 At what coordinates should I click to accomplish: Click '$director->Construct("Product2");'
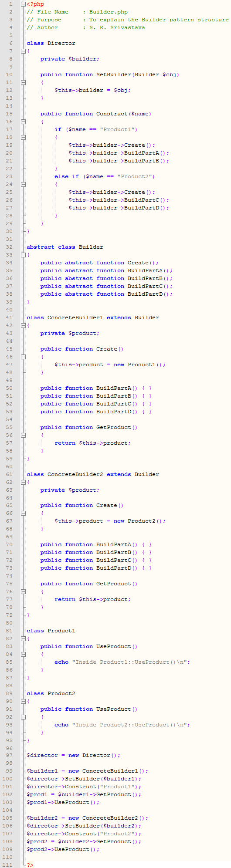click(x=84, y=834)
